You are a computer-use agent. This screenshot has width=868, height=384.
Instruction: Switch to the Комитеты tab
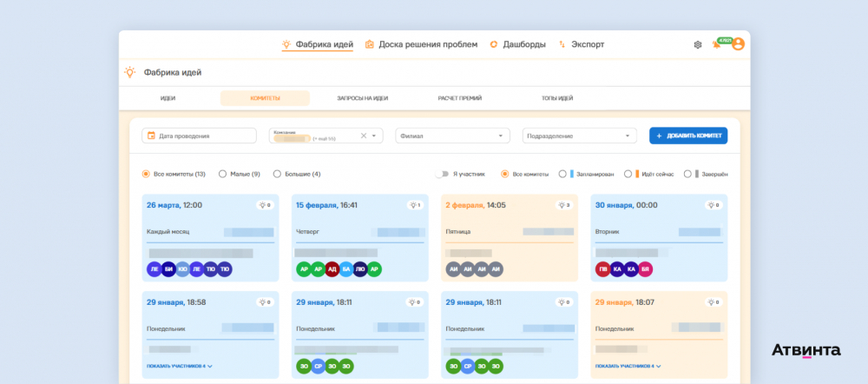click(265, 98)
